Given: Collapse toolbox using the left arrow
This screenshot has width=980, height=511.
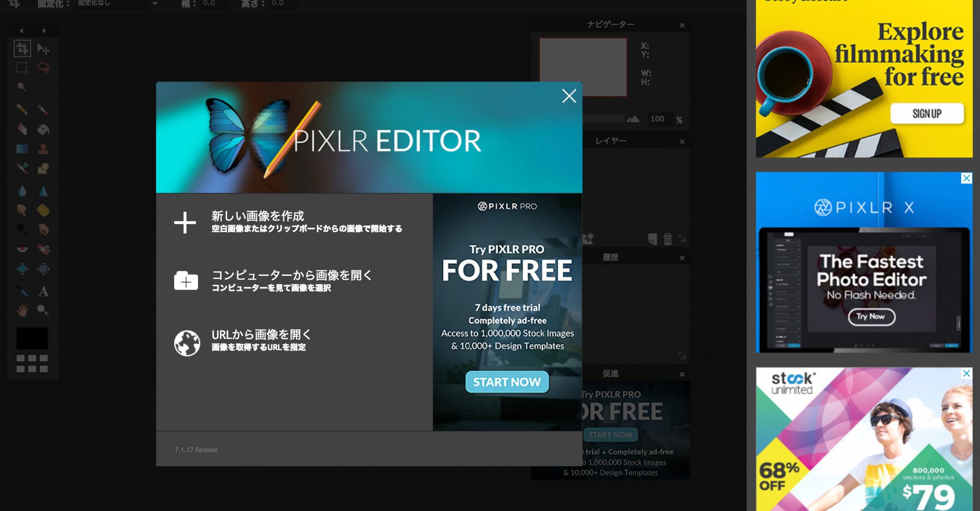Looking at the screenshot, I should [x=21, y=31].
